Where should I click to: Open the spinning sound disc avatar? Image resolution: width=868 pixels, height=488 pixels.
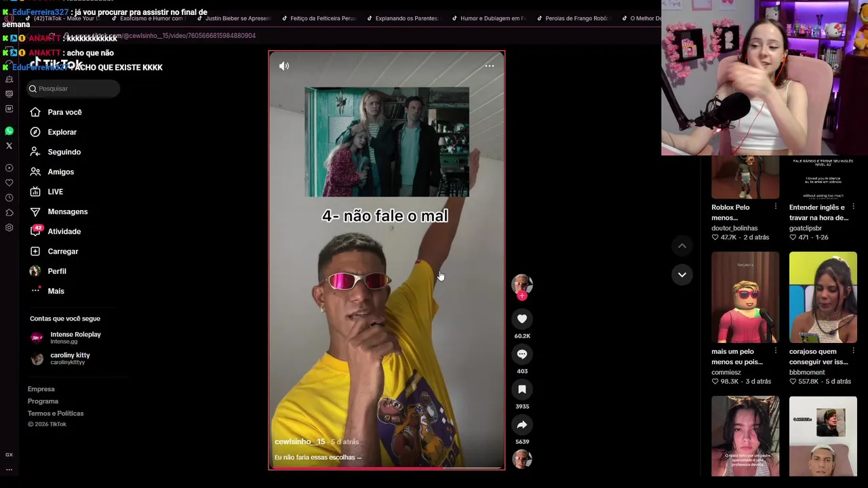click(x=522, y=459)
